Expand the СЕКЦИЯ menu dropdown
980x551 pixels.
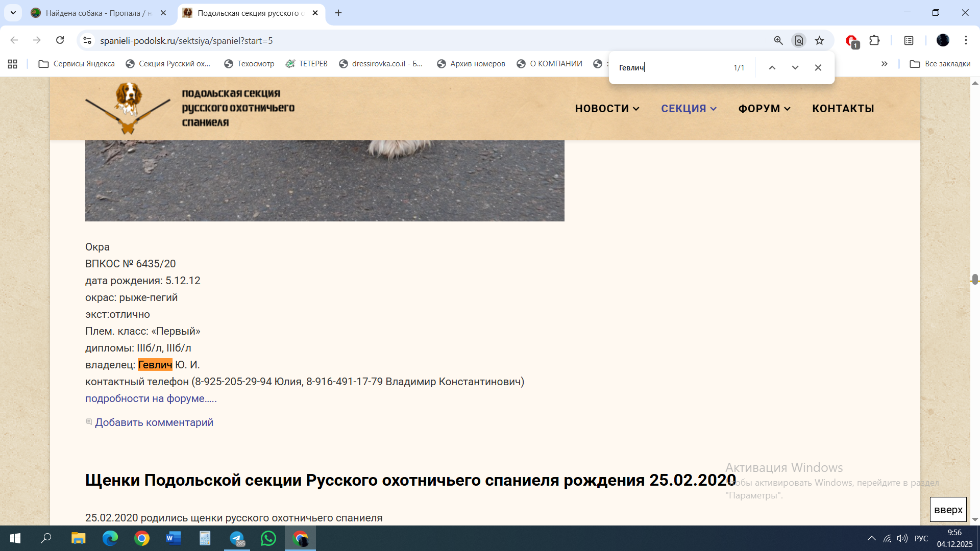click(689, 109)
